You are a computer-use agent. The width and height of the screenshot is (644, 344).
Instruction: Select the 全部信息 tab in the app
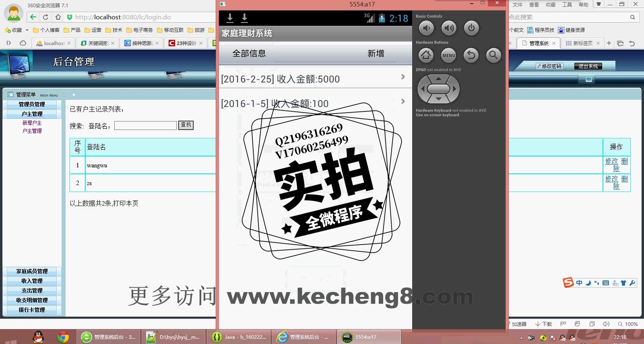click(x=249, y=54)
